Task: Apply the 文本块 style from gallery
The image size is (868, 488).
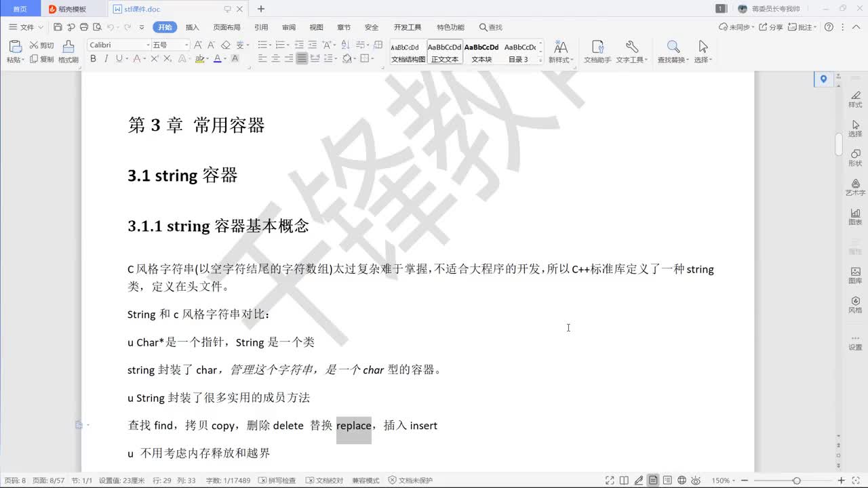Action: coord(481,52)
